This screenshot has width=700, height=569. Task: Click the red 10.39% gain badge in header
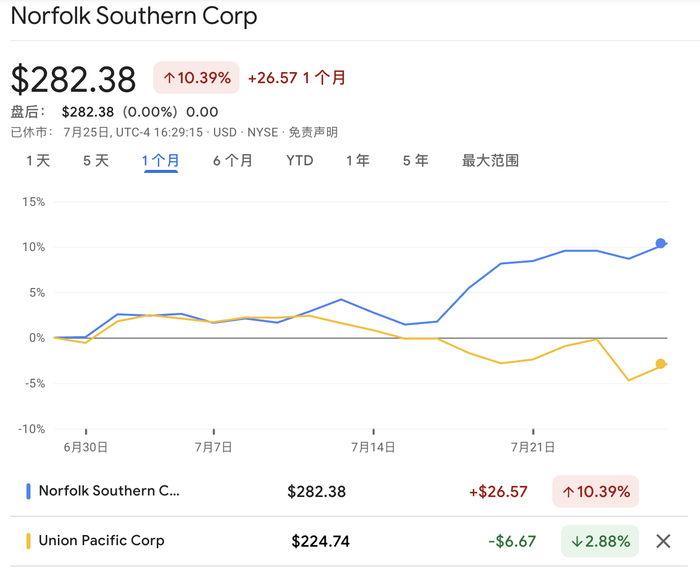[195, 78]
